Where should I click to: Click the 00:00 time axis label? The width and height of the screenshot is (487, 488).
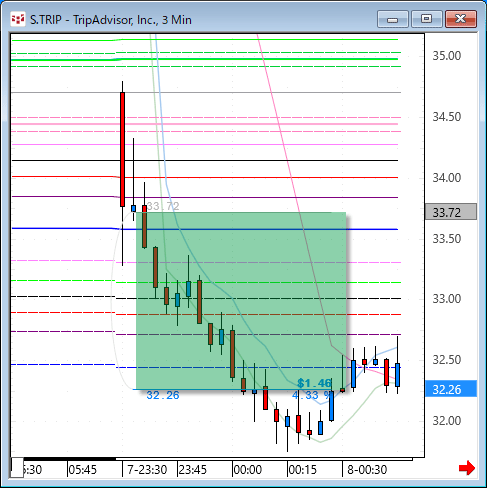(x=248, y=470)
